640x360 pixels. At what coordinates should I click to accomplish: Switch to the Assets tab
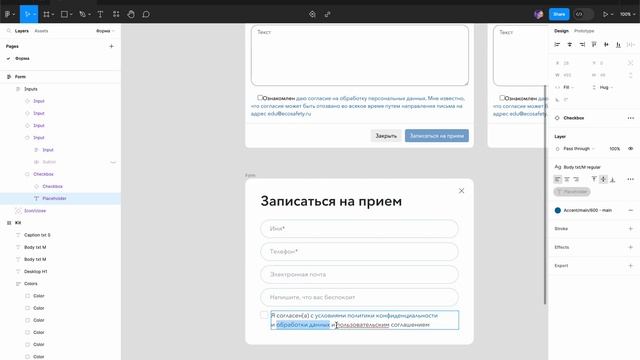point(41,31)
